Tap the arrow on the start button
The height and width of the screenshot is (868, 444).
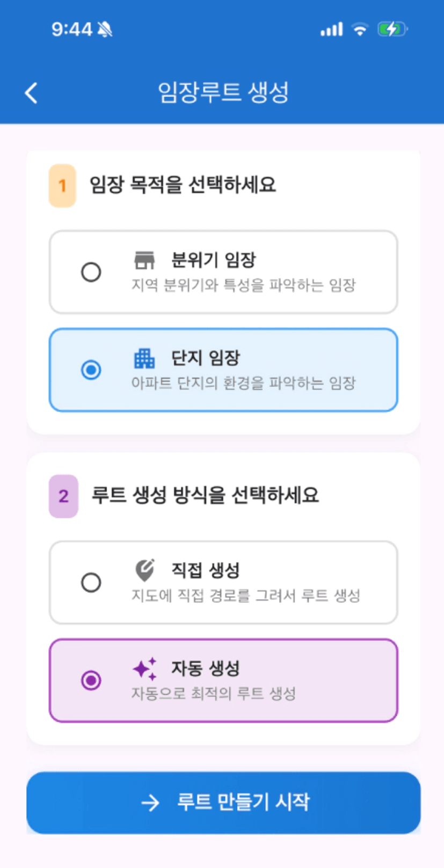[150, 803]
